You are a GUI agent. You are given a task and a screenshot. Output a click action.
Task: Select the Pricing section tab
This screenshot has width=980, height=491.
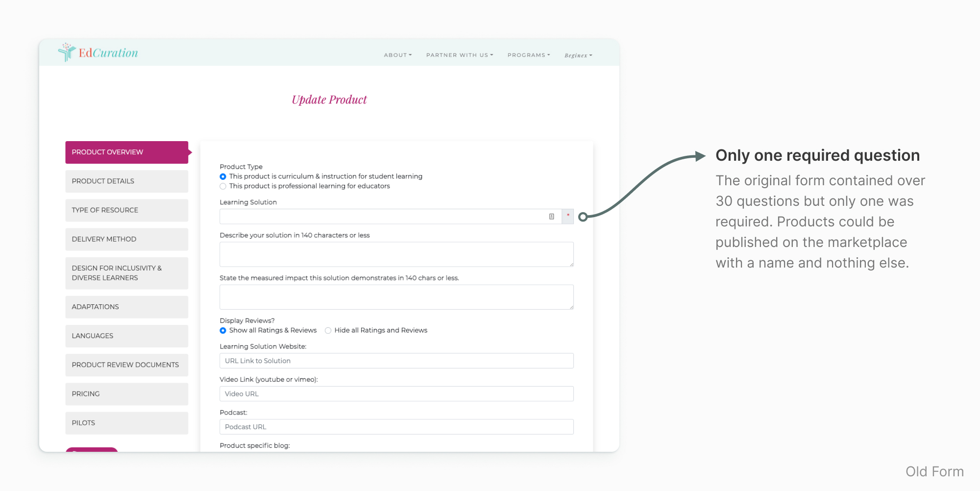(126, 394)
